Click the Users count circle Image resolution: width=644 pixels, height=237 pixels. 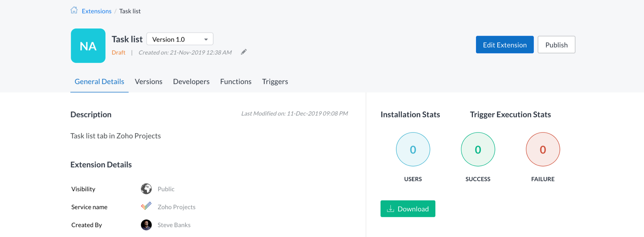pyautogui.click(x=413, y=150)
